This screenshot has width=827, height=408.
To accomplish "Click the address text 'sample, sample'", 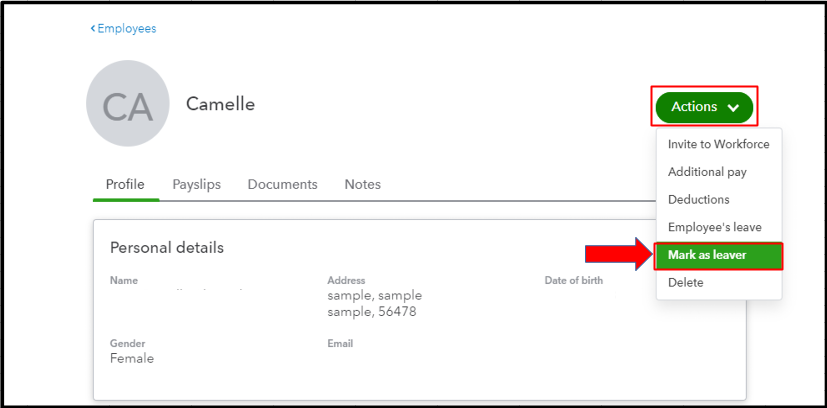I will (x=374, y=295).
